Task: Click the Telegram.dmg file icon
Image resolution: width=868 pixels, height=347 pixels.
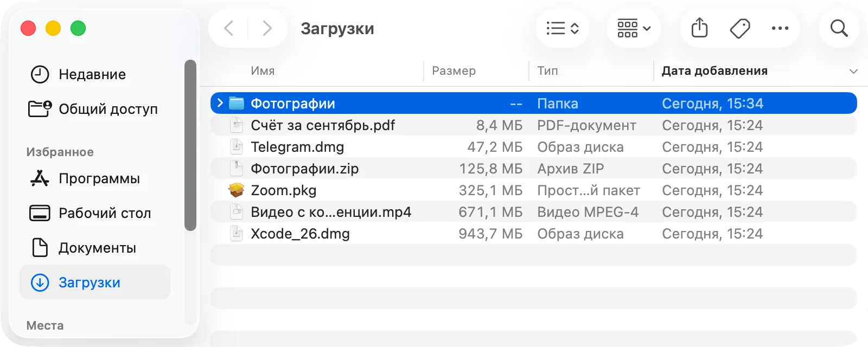Action: [x=237, y=147]
